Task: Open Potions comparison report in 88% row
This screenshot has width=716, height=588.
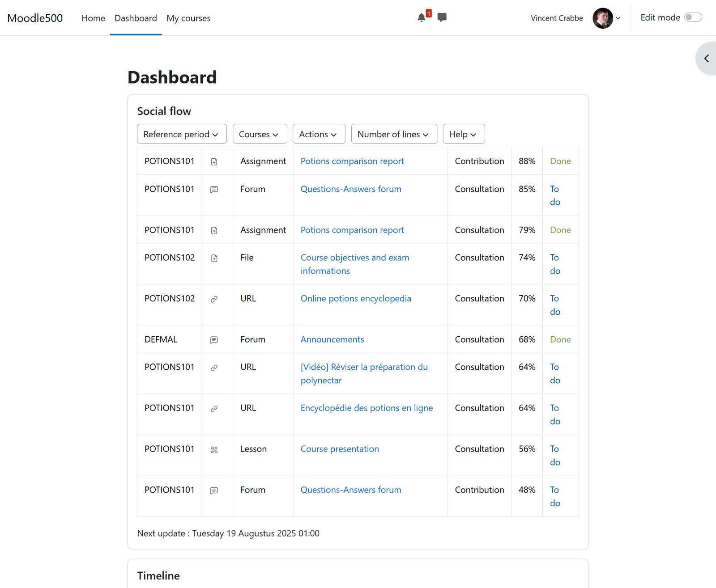Action: click(x=352, y=161)
